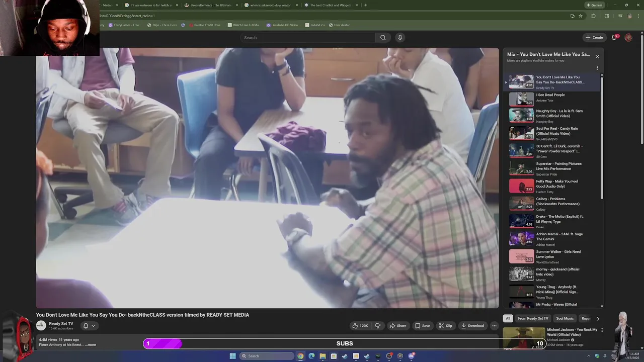Like the video showing 120K

[x=360, y=326]
